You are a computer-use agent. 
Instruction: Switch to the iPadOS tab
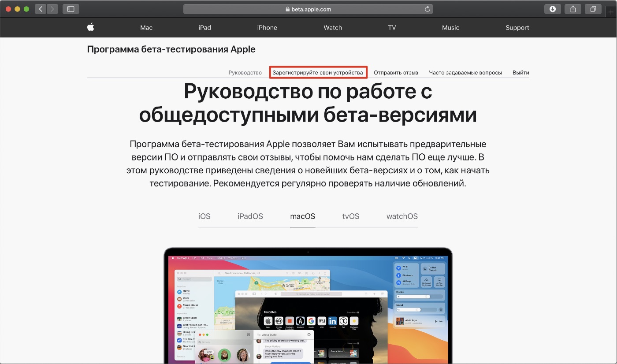250,216
